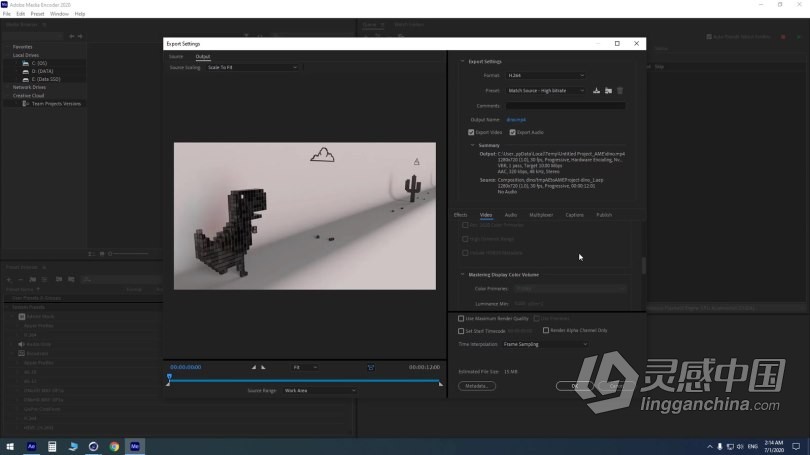The height and width of the screenshot is (455, 810).
Task: Open the Source Scaling dropdown Scale To Fit
Action: point(252,68)
